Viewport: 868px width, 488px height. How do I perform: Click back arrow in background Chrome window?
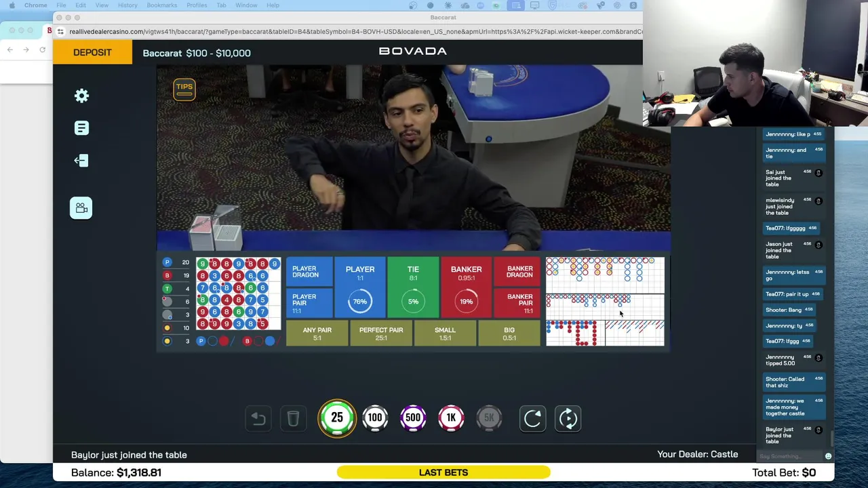(9, 49)
